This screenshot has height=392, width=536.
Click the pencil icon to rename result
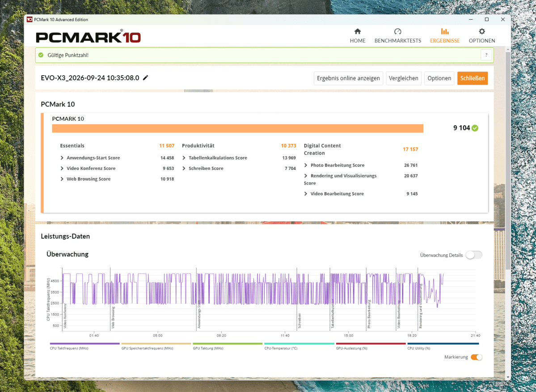(146, 78)
